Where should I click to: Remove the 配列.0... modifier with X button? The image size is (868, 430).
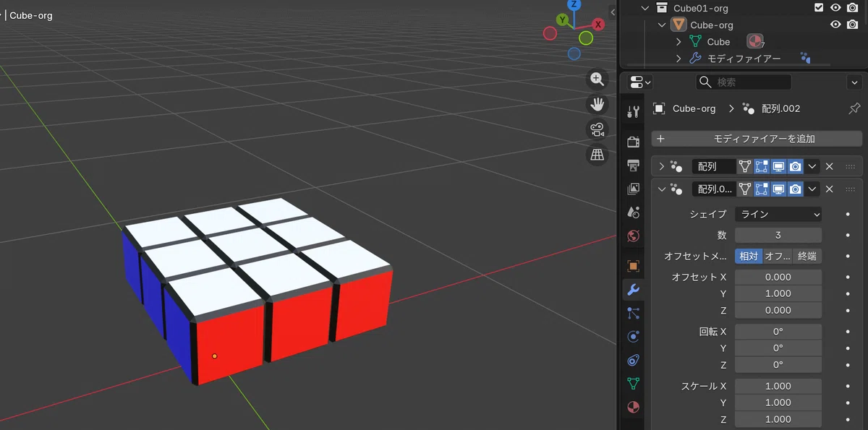830,189
